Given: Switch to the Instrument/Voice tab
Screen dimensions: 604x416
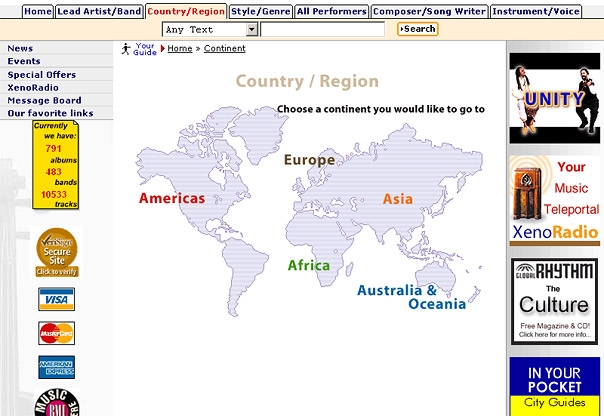Looking at the screenshot, I should tap(536, 11).
